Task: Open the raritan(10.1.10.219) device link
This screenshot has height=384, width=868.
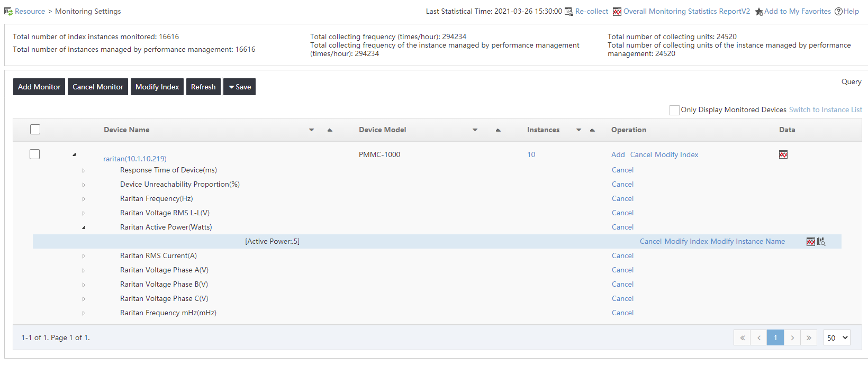Action: [135, 159]
